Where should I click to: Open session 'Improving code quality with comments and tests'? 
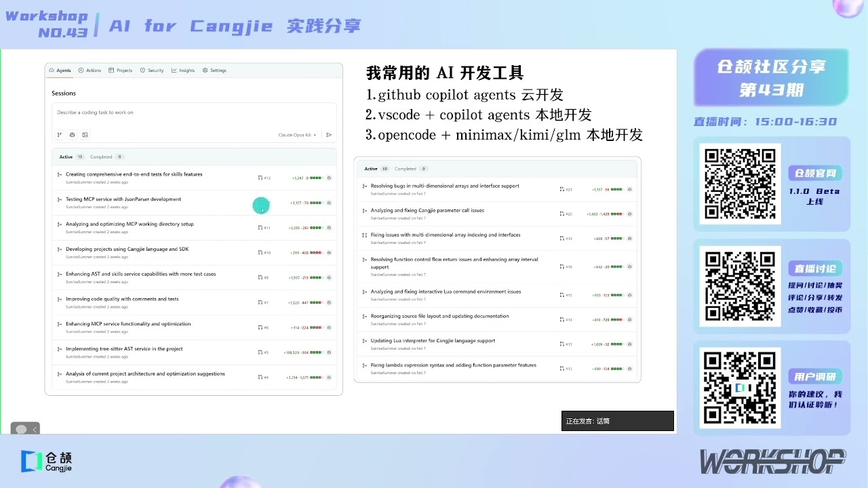pyautogui.click(x=122, y=299)
